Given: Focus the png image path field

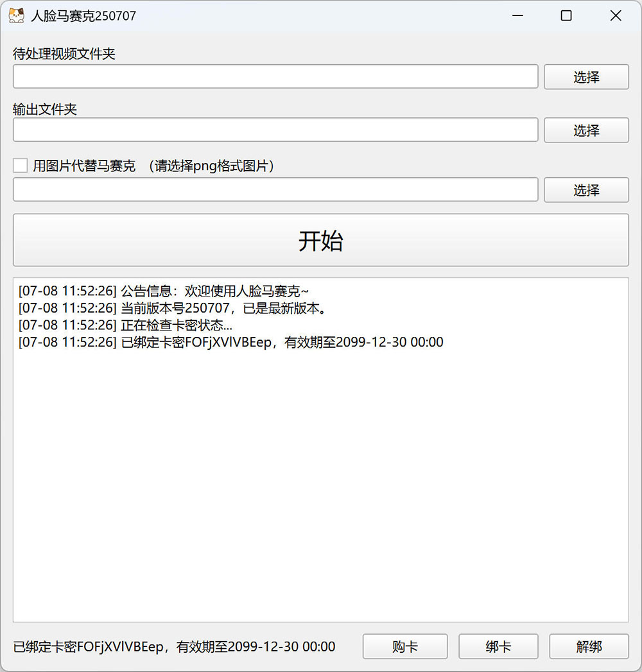Looking at the screenshot, I should pos(275,189).
